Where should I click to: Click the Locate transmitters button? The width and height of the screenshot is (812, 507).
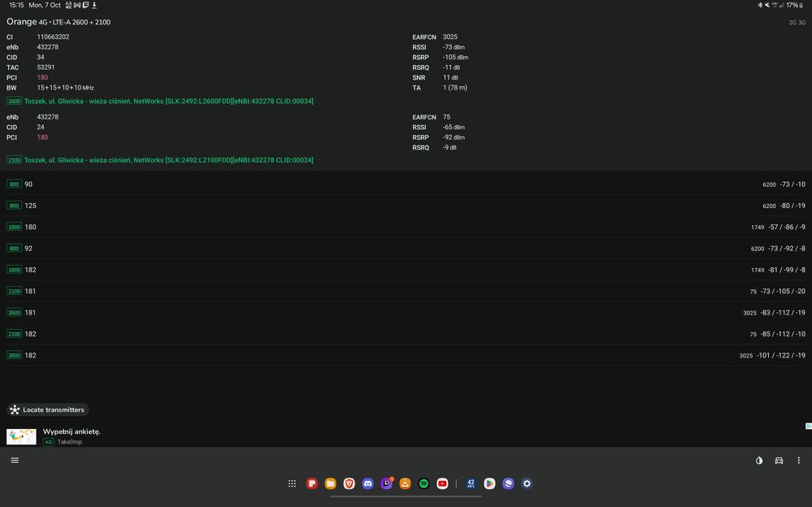pos(47,410)
